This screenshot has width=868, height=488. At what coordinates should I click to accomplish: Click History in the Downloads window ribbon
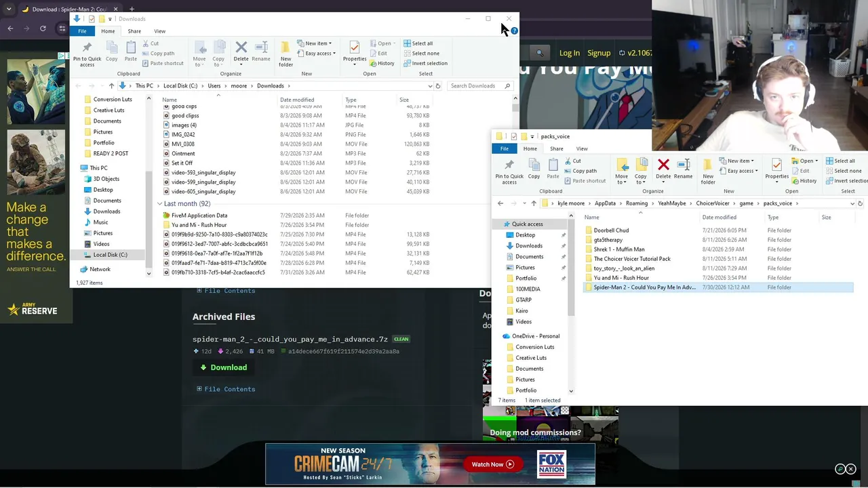382,63
